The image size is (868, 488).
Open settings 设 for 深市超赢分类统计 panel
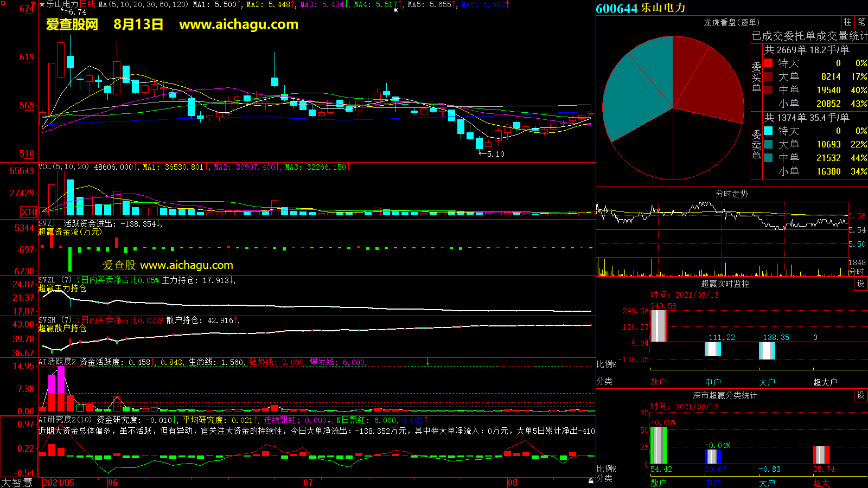click(861, 395)
